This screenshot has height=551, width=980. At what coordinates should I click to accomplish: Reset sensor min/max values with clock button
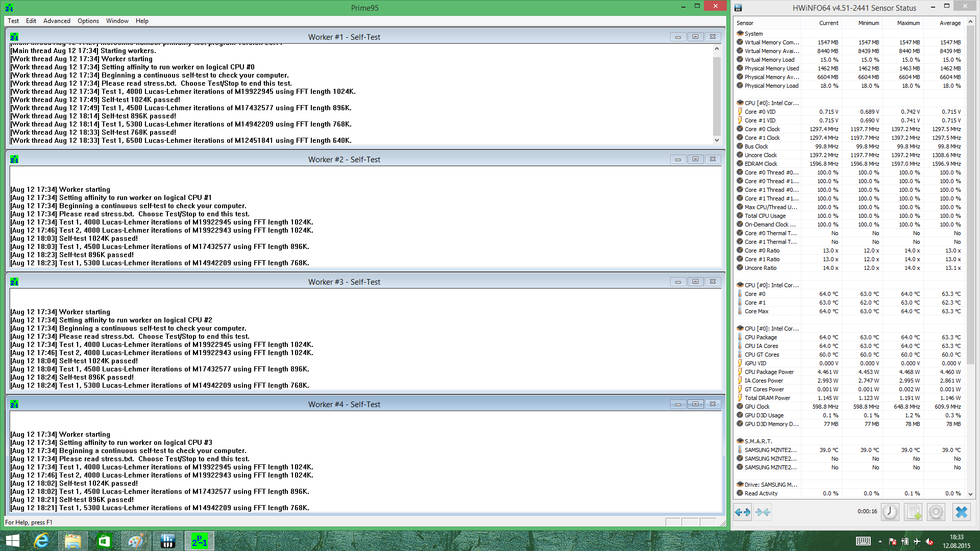coord(890,512)
